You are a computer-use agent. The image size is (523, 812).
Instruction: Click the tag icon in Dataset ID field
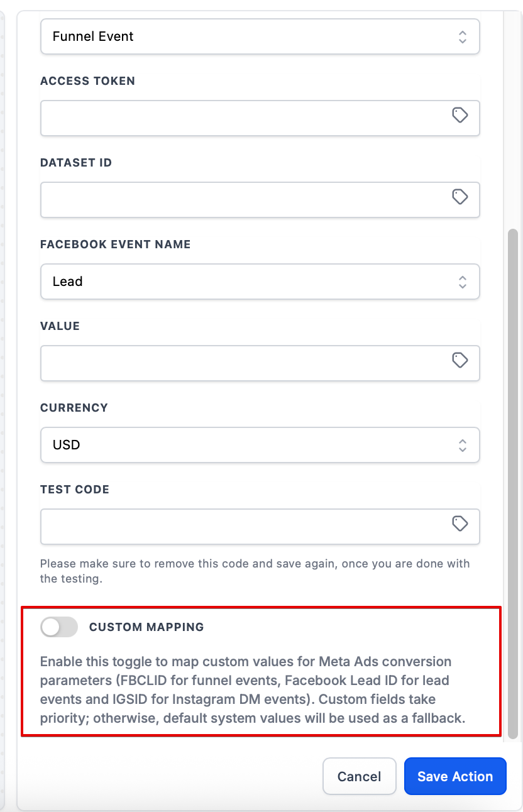(460, 197)
